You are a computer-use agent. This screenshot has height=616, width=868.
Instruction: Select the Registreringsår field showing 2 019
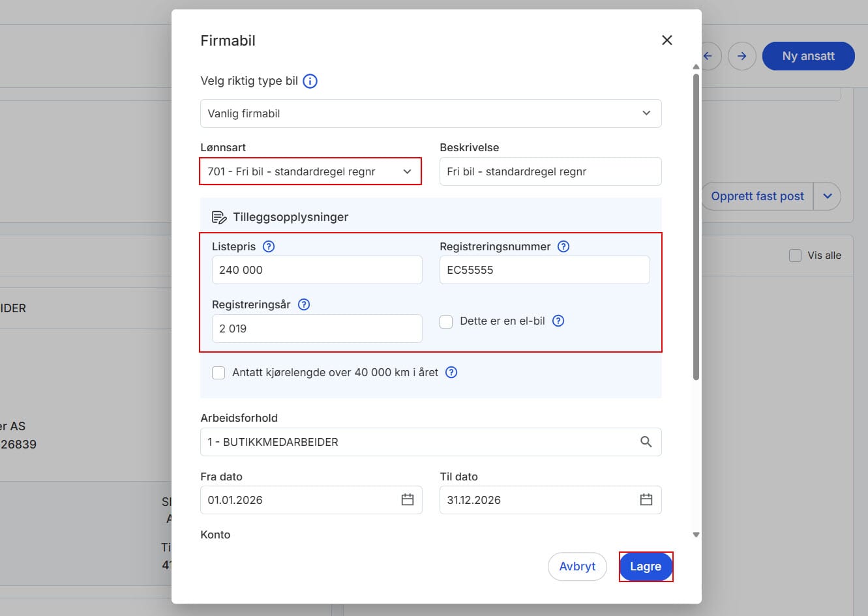point(317,329)
